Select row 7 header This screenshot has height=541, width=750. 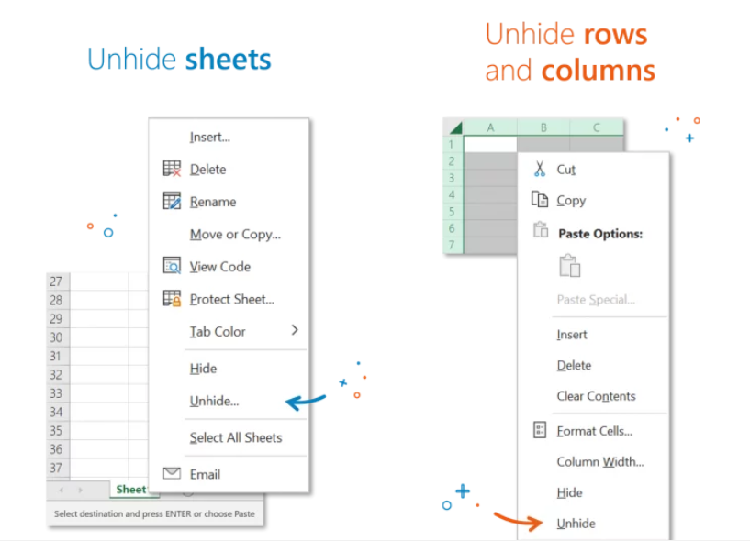[x=452, y=245]
